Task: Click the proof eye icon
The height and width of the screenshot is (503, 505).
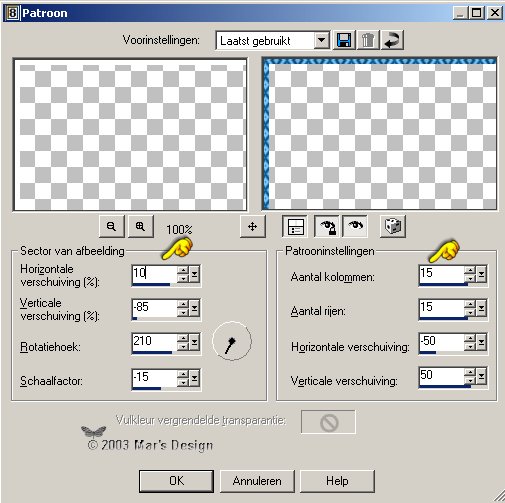Action: click(x=355, y=226)
